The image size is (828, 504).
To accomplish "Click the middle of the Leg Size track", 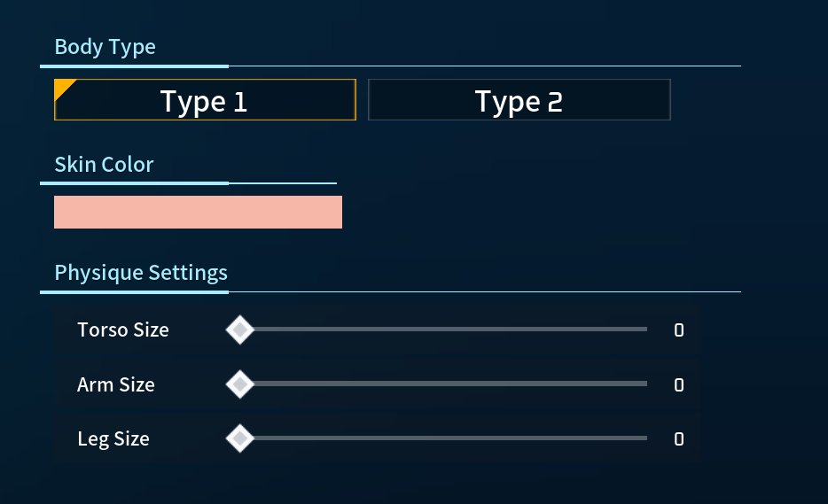I will tap(443, 438).
